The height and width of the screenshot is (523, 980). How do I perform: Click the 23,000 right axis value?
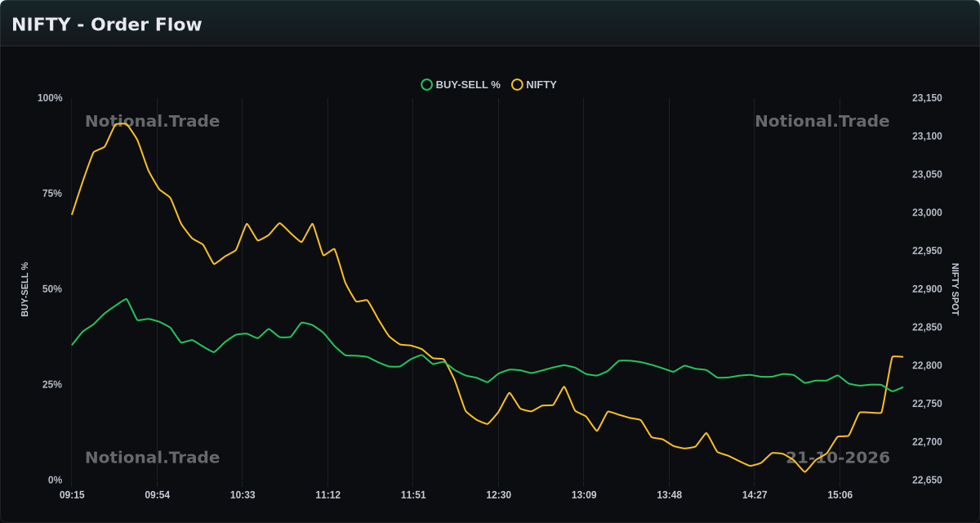point(927,213)
